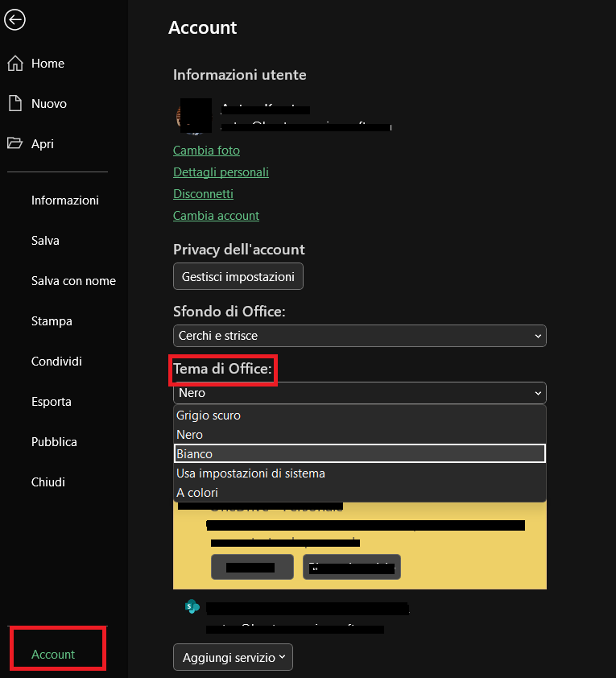
Task: Select Apri in the sidebar
Action: (43, 144)
